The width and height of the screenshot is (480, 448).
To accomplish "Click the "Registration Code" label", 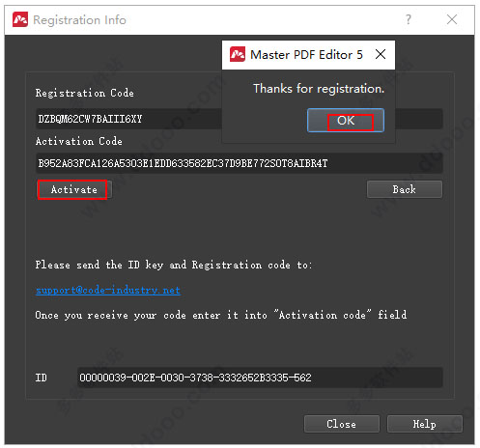I will click(85, 93).
